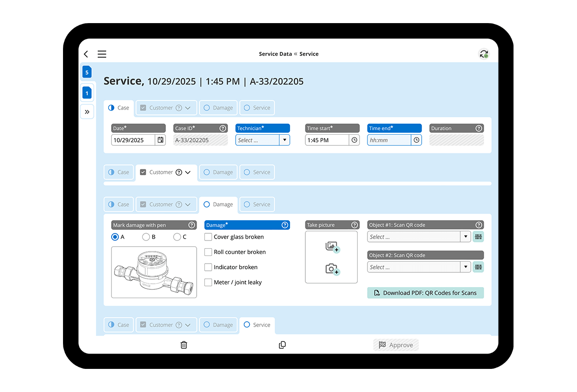The width and height of the screenshot is (577, 392).
Task: Take a photo using the camera icon
Action: tap(331, 269)
